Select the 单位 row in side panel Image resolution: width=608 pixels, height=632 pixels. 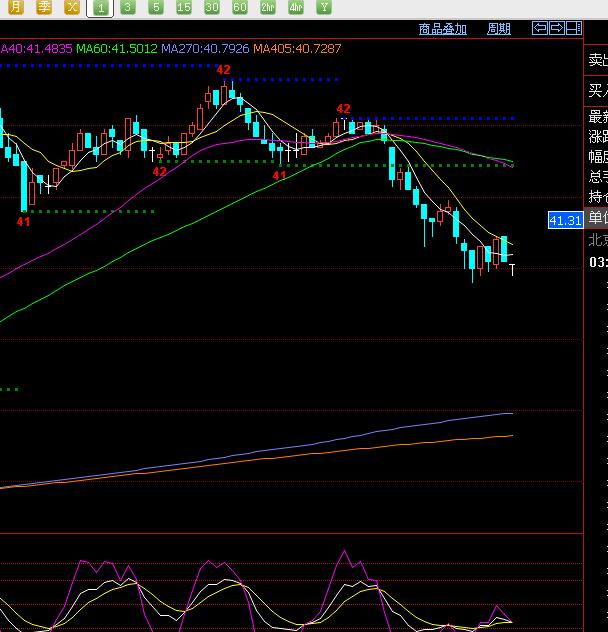tap(597, 218)
